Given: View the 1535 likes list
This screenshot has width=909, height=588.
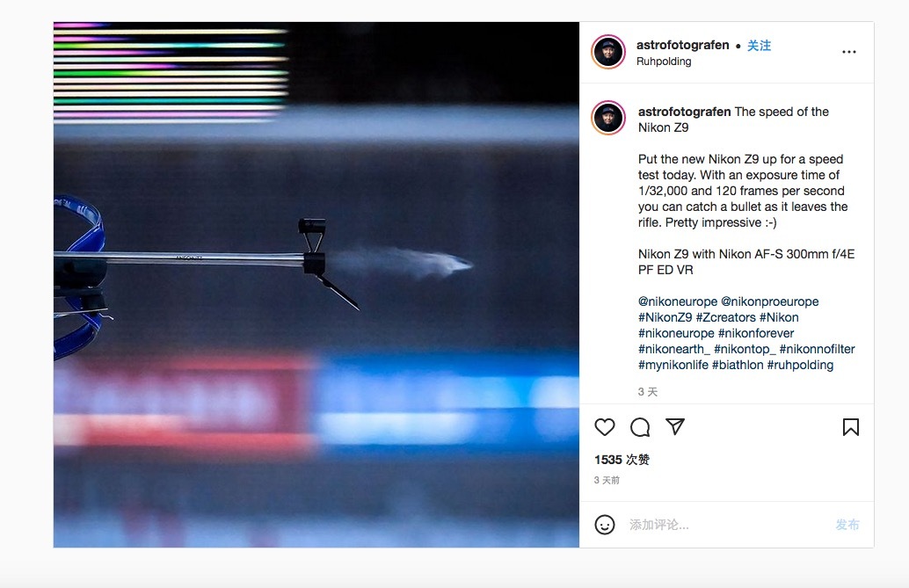Looking at the screenshot, I should [x=622, y=460].
